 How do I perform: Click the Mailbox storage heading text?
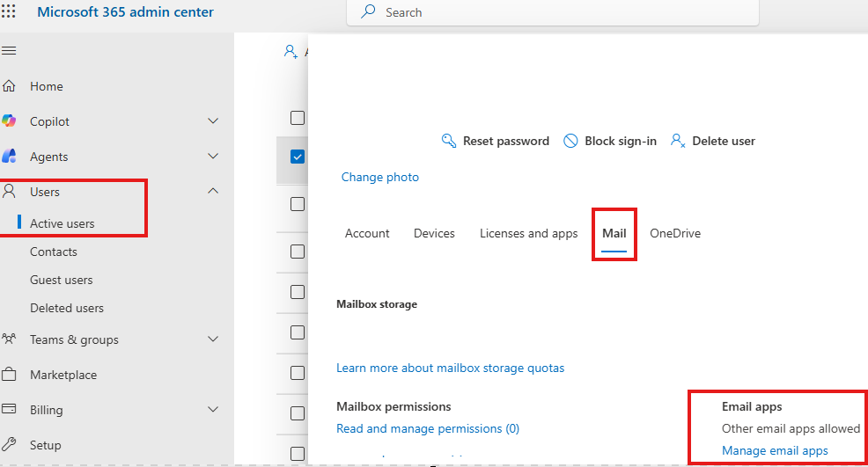(377, 304)
